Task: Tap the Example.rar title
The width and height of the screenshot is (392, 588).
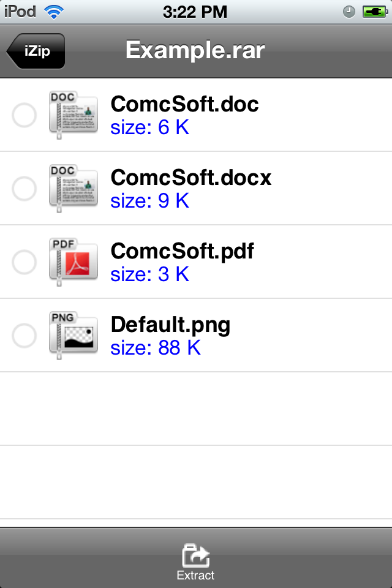Action: [195, 50]
